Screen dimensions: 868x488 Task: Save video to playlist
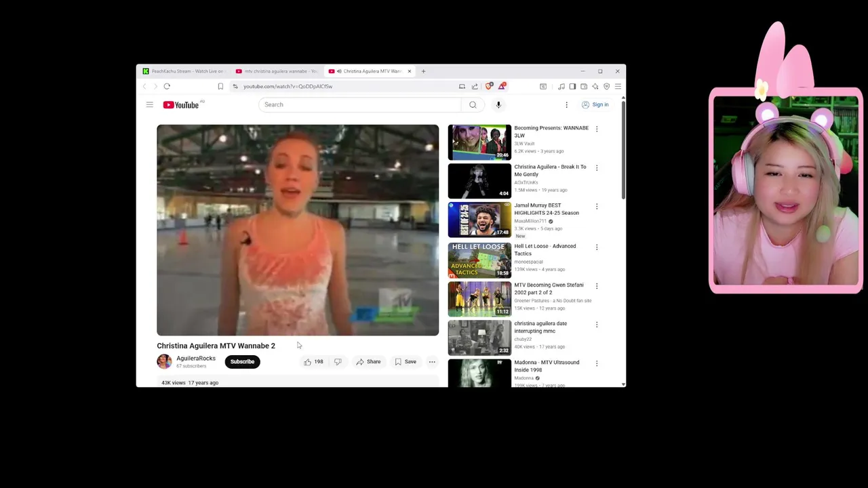[x=406, y=362]
